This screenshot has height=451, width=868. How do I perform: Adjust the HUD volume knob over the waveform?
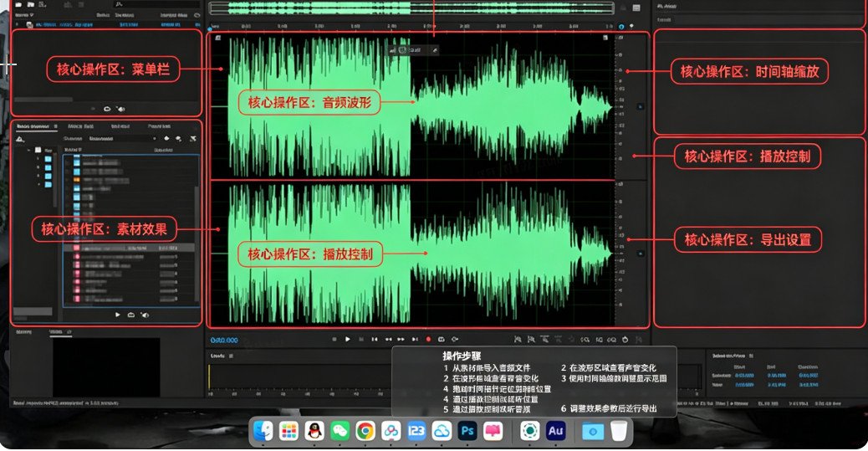(402, 50)
